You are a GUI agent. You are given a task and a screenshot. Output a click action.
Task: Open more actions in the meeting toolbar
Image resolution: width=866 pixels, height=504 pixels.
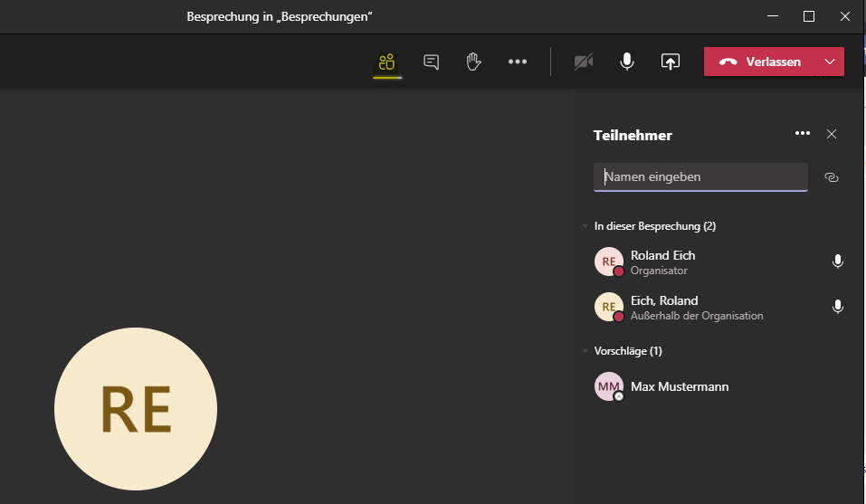(518, 62)
